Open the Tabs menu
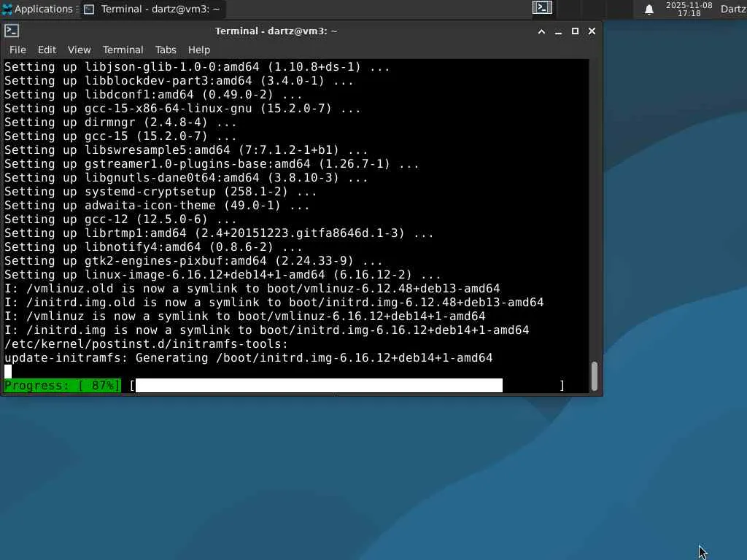Image resolution: width=747 pixels, height=560 pixels. (x=166, y=50)
